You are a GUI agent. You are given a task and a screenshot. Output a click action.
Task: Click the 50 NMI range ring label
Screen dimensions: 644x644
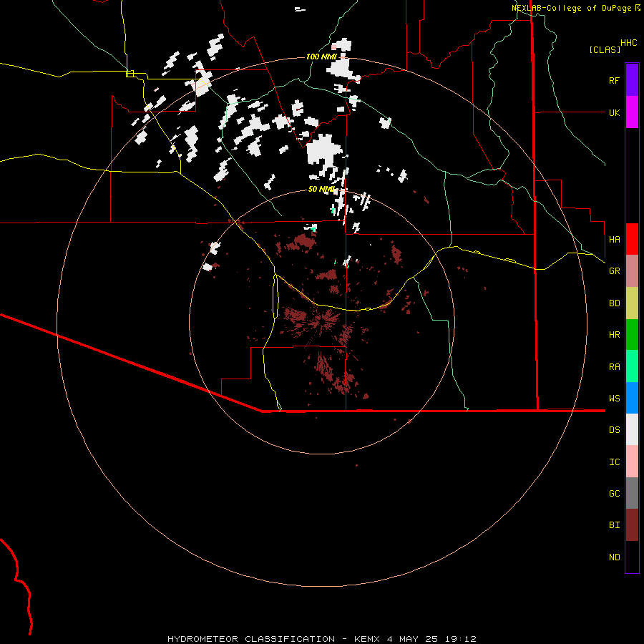point(321,189)
